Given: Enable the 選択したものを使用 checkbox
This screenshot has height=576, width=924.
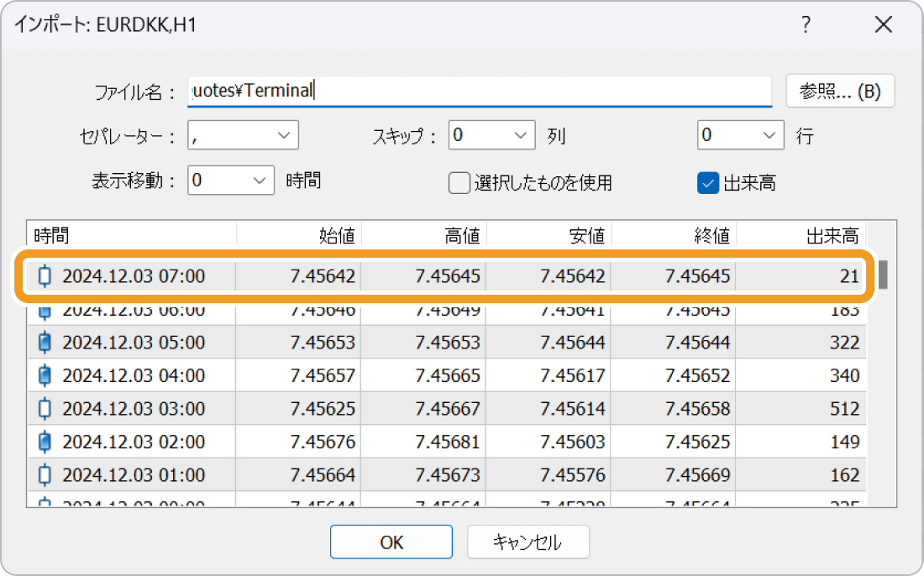Looking at the screenshot, I should click(x=459, y=182).
